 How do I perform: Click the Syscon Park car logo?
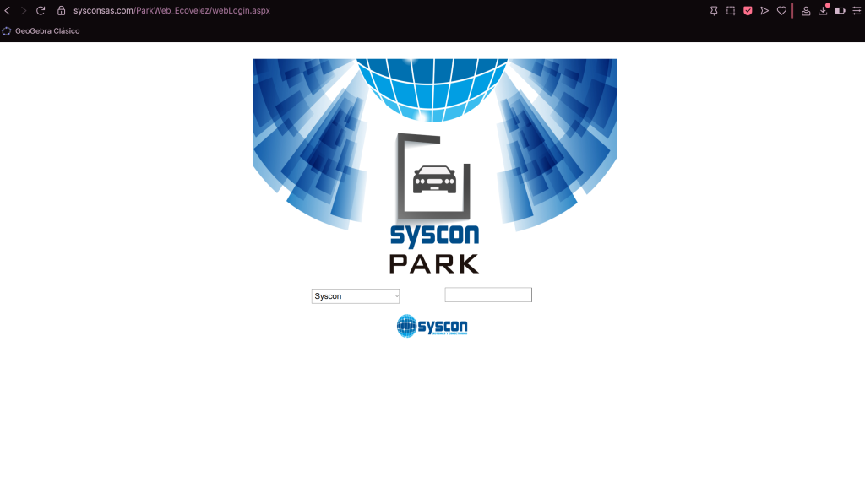(x=434, y=203)
